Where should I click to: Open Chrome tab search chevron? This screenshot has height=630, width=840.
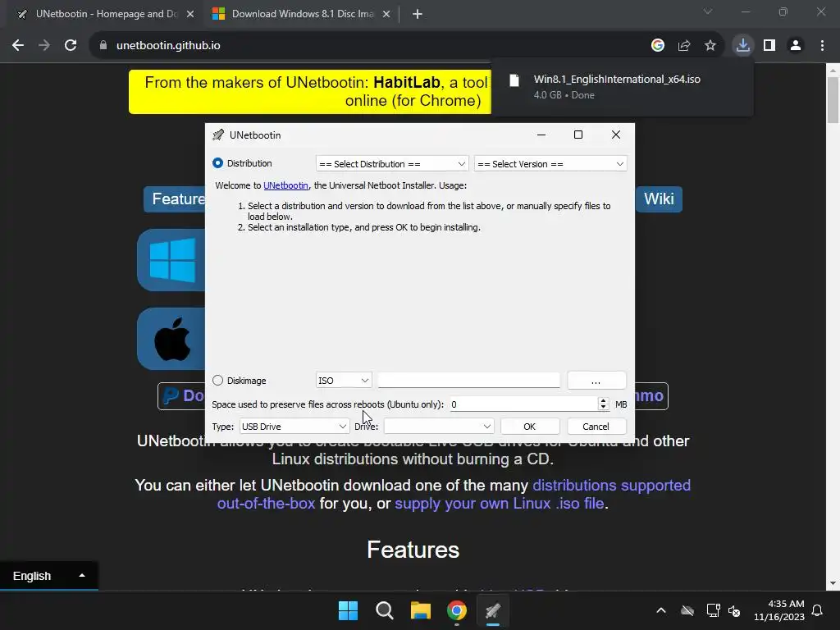click(708, 11)
